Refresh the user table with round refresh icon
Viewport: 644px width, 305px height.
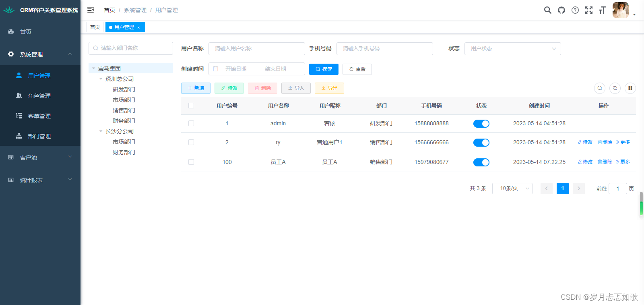pyautogui.click(x=615, y=88)
